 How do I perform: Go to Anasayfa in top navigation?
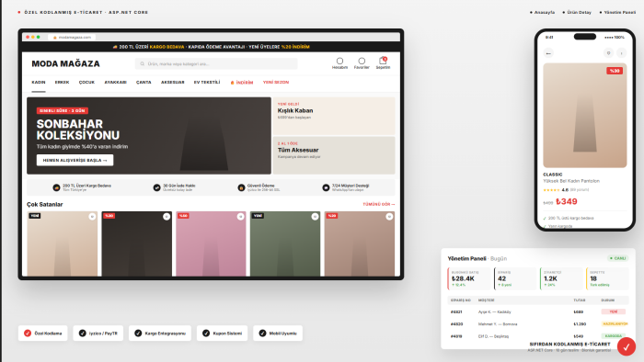pyautogui.click(x=543, y=12)
